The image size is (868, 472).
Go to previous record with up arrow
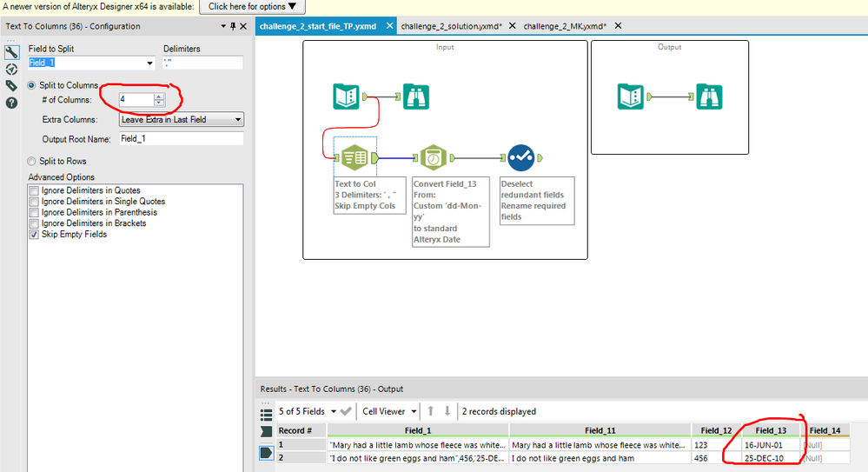(x=431, y=411)
